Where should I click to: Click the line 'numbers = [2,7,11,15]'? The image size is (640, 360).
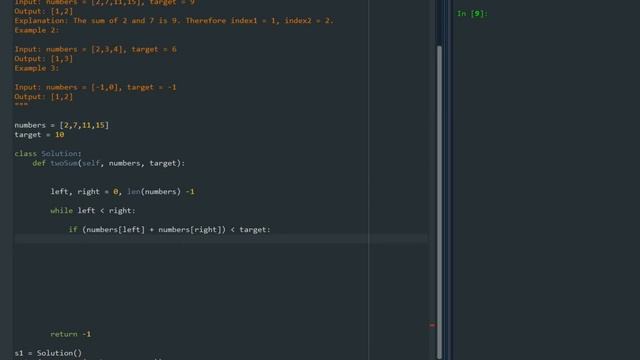[x=62, y=125]
